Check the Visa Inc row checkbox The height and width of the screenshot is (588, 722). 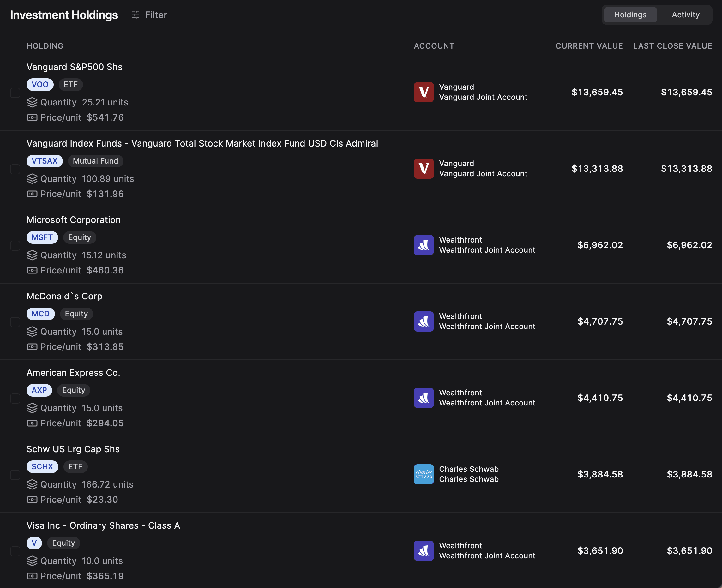15,551
